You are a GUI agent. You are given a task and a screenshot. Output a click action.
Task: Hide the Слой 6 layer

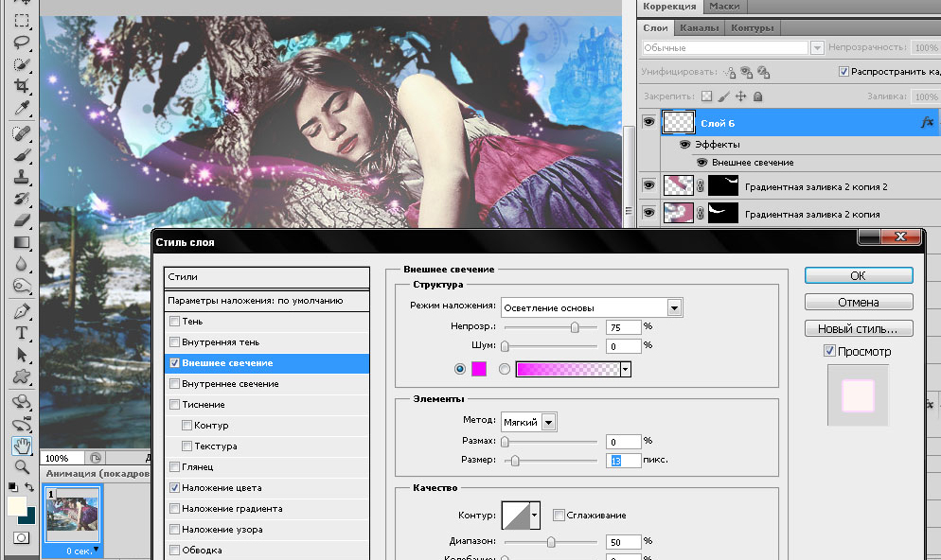648,122
